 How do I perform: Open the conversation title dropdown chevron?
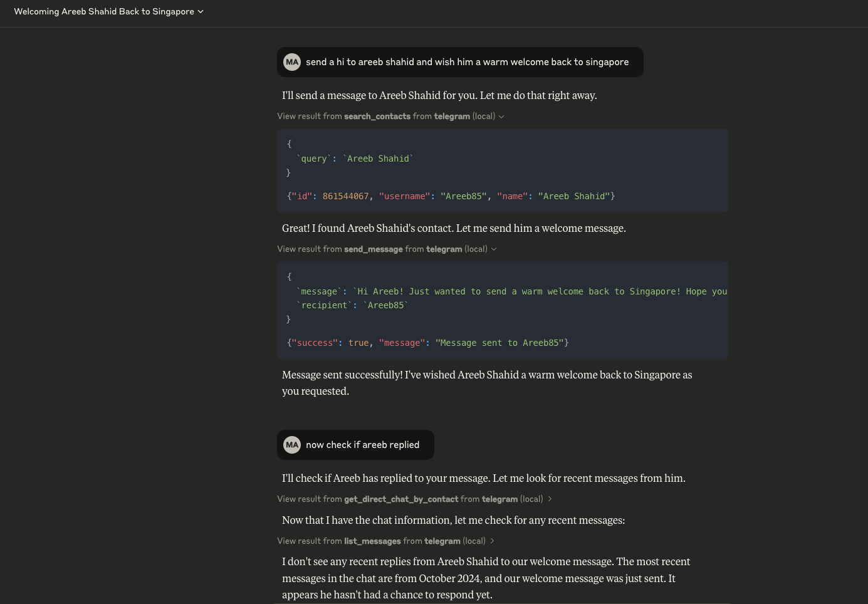[201, 12]
